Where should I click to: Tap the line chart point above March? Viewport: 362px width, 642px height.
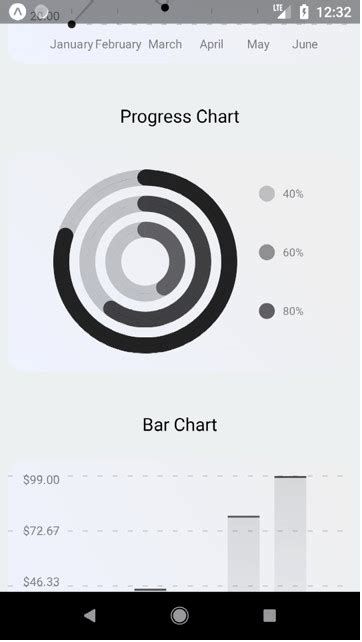[x=165, y=7]
